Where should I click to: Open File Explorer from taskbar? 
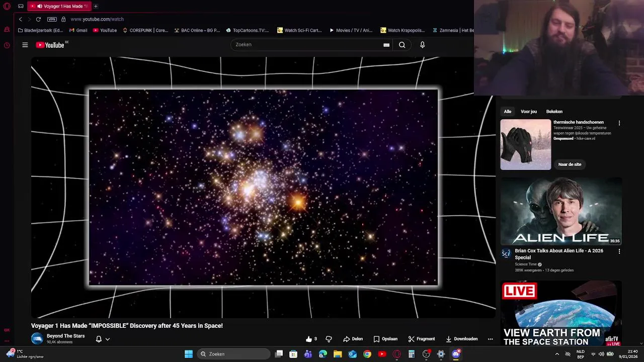click(x=338, y=354)
